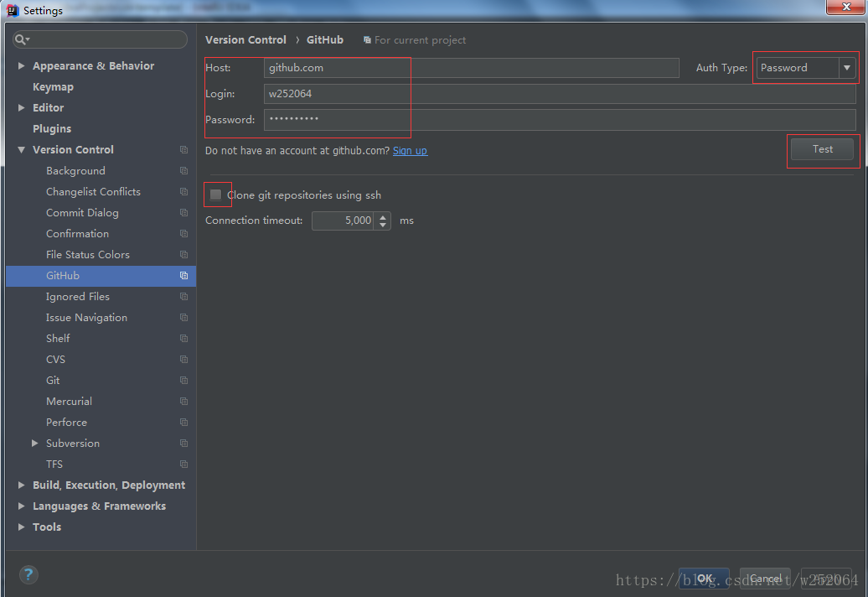Click the IntelliJ icon in title bar

pyautogui.click(x=13, y=10)
